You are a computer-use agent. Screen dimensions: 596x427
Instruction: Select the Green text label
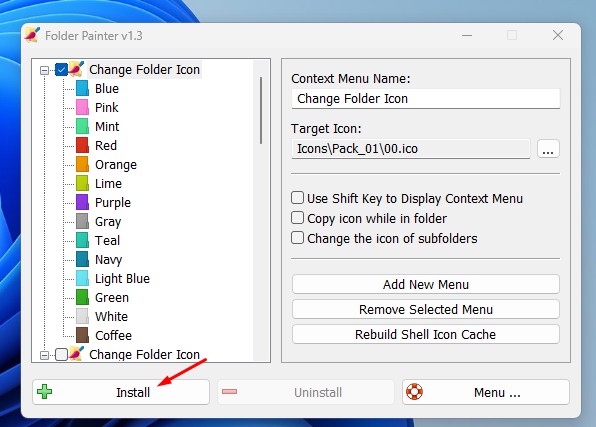coord(112,297)
